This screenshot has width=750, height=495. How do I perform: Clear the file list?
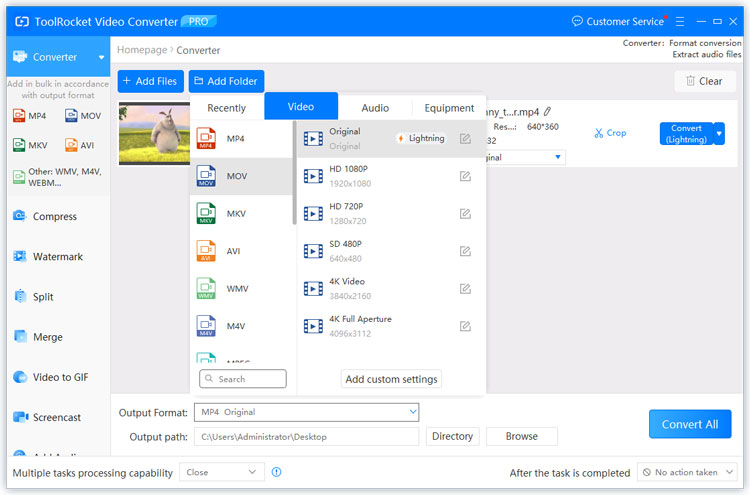pos(705,81)
